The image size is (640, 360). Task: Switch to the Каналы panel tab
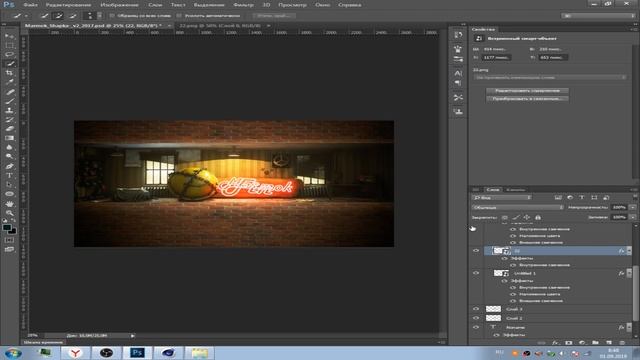click(x=516, y=189)
